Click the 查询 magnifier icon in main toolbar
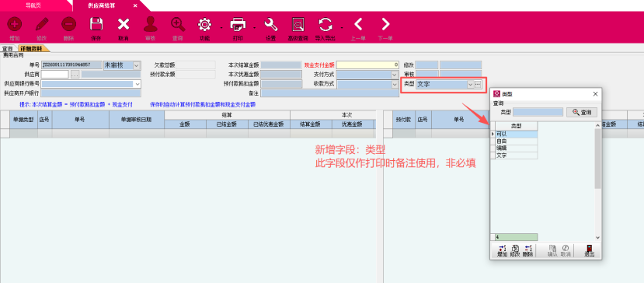The height and width of the screenshot is (283, 644). (177, 24)
